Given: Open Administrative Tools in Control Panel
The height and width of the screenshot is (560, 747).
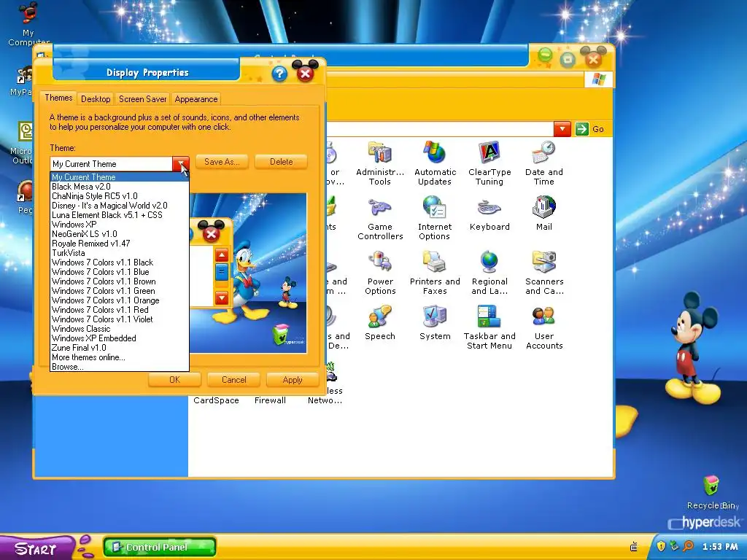Looking at the screenshot, I should click(x=379, y=163).
